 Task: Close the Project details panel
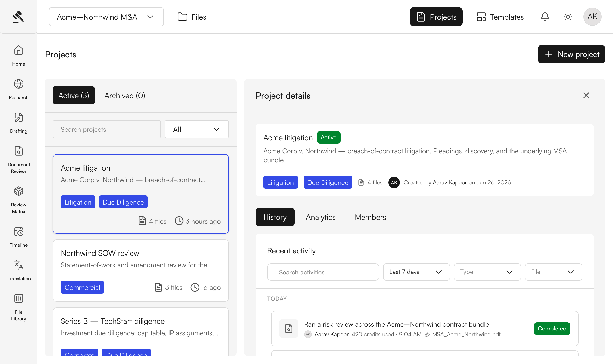(586, 95)
